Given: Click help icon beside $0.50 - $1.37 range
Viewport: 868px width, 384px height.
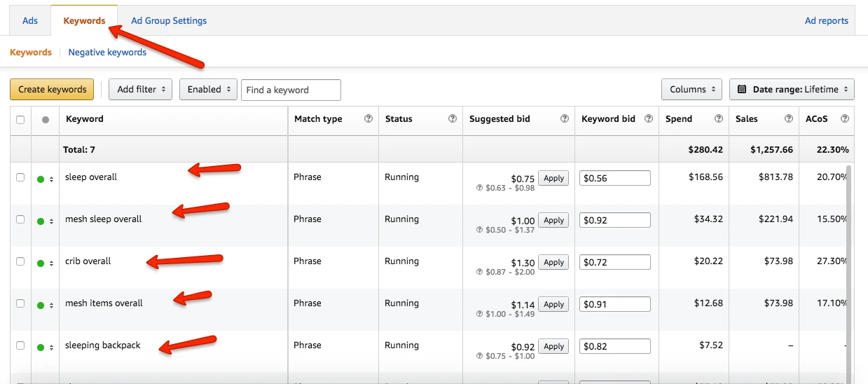Looking at the screenshot, I should 479,230.
